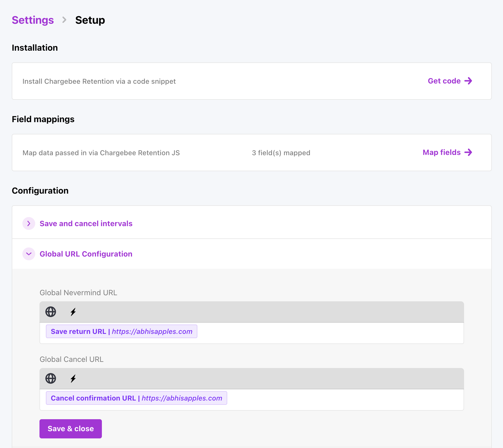Click the breadcrumb separator chevron after Settings
This screenshot has height=448, width=503.
[64, 20]
